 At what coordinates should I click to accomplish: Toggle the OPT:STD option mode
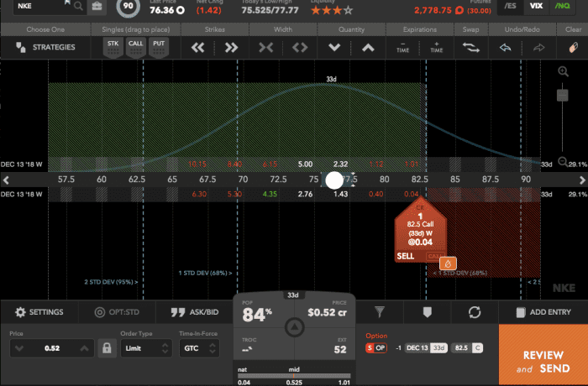(119, 312)
